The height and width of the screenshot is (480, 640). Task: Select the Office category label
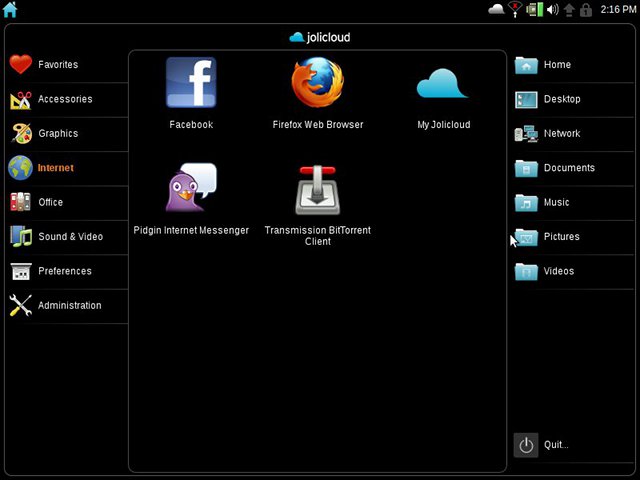(51, 202)
